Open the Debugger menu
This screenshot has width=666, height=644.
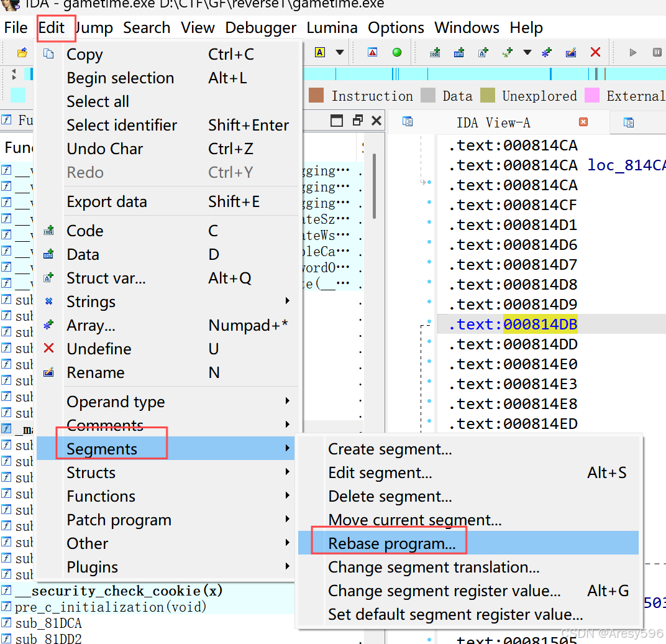pyautogui.click(x=260, y=27)
